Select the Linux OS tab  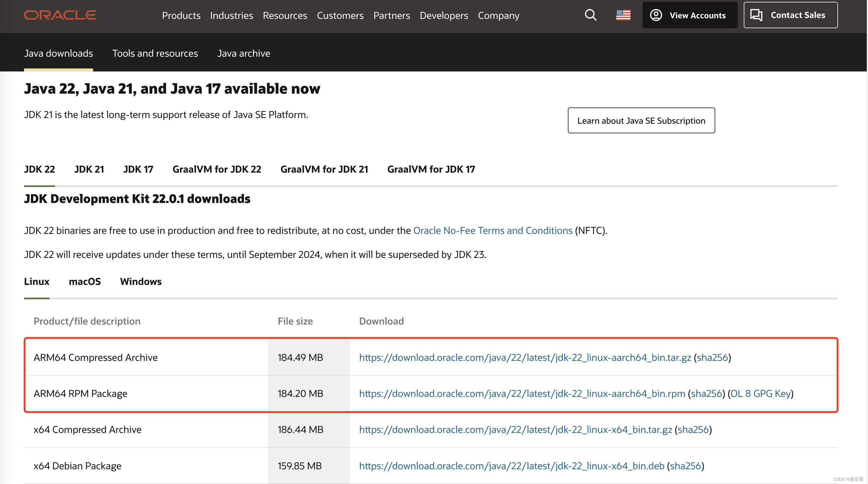coord(37,281)
